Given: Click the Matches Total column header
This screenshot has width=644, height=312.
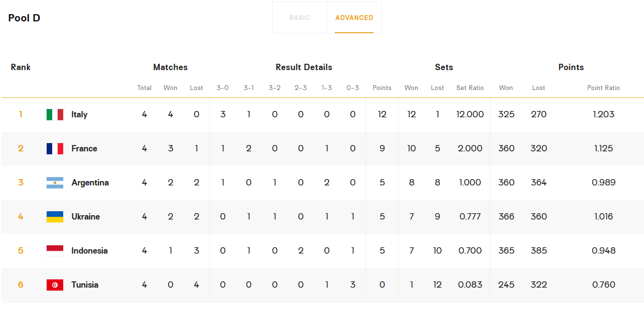Looking at the screenshot, I should pyautogui.click(x=144, y=88).
